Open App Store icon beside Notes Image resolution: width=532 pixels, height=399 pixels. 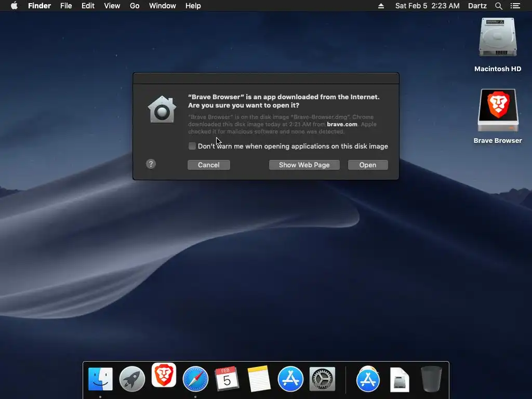[x=290, y=379]
